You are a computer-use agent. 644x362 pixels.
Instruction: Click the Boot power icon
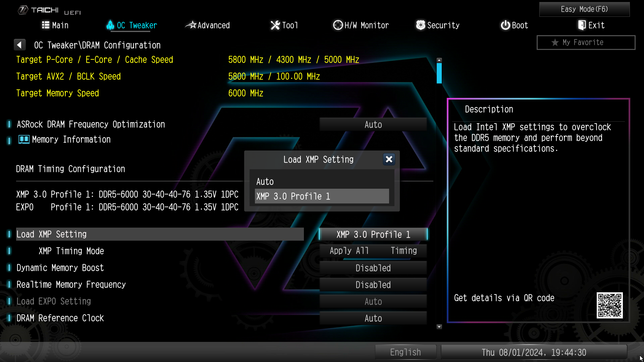[x=505, y=25]
